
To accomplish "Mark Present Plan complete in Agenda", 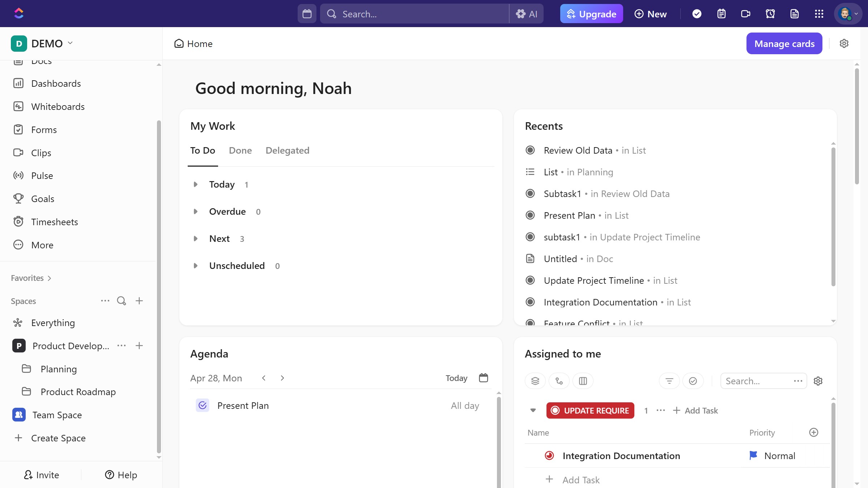I will 203,406.
